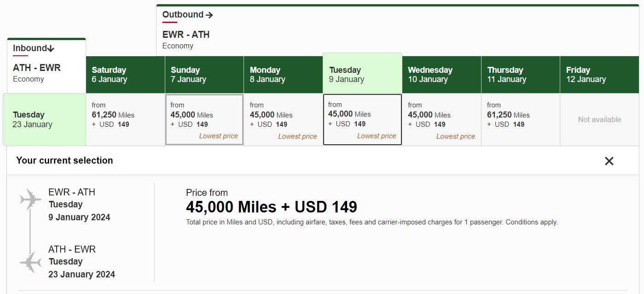Click the Inbound down arrow icon
This screenshot has width=644, height=294.
(x=51, y=48)
